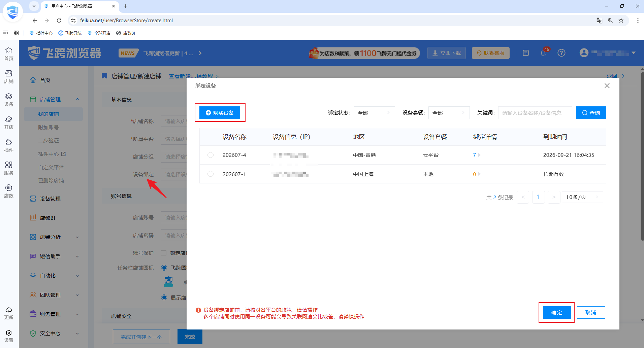Image resolution: width=644 pixels, height=348 pixels.
Task: Click 取消 button in dialog
Action: 591,313
